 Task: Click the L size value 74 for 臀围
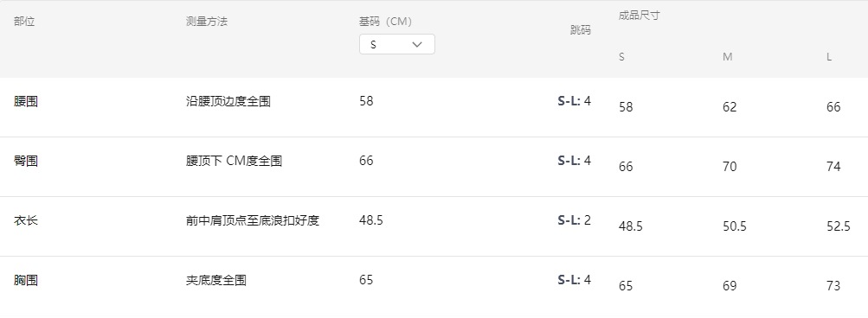pos(833,167)
